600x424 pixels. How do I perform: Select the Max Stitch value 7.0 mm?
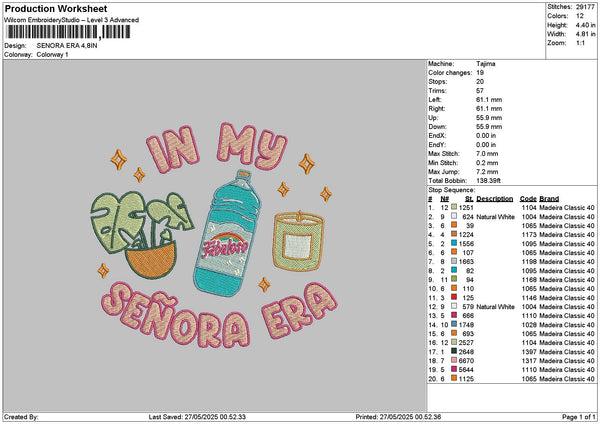pos(487,154)
